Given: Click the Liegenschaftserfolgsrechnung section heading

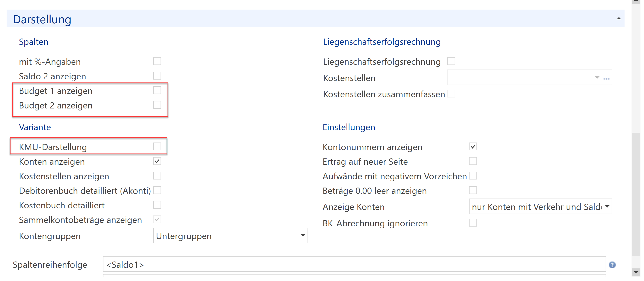Looking at the screenshot, I should 382,42.
